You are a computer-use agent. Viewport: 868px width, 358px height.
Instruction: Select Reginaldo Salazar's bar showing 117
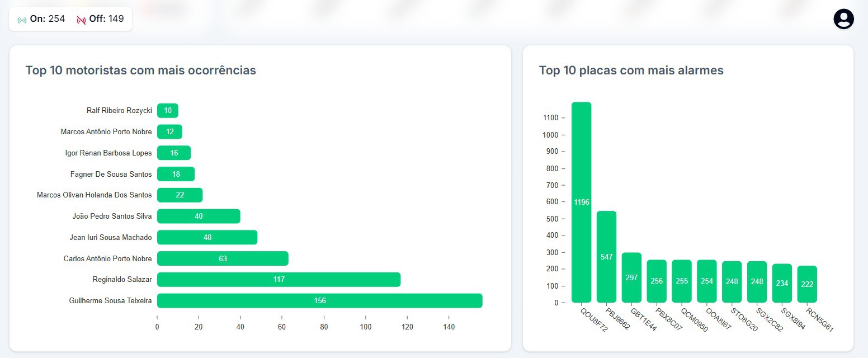coord(279,279)
